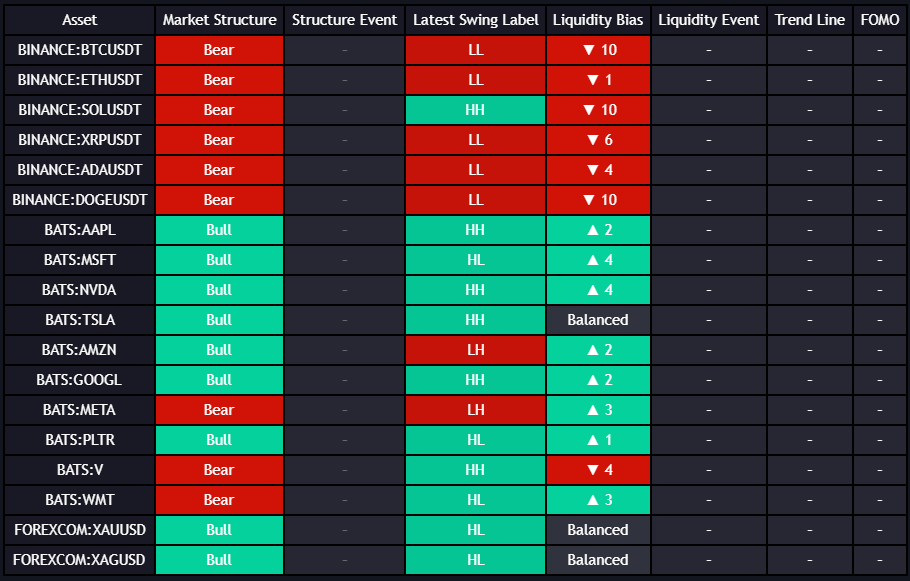Click the down-arrow 4 bias for BATS:V
The width and height of the screenshot is (910, 581).
[598, 470]
